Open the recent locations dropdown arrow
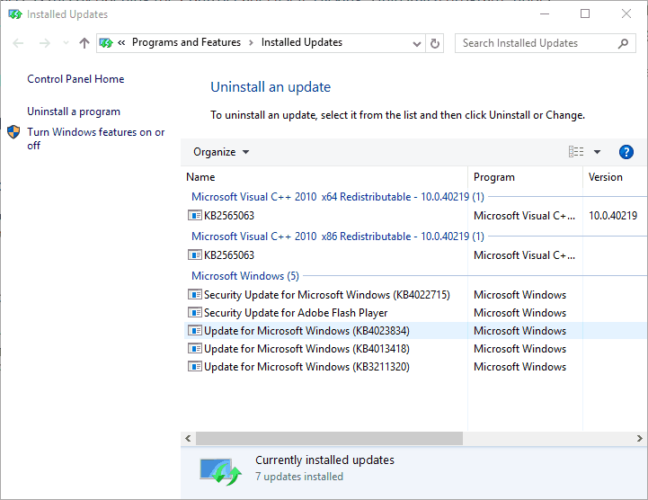Image resolution: width=648 pixels, height=500 pixels. tap(66, 43)
